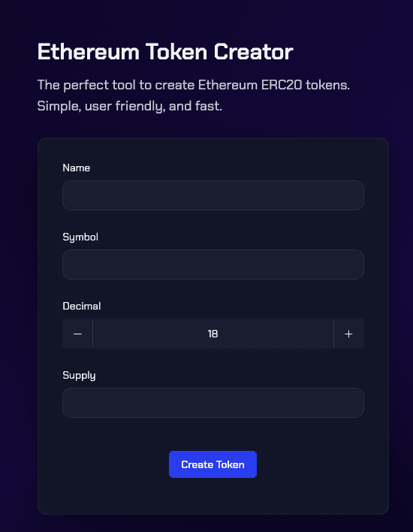Focus the Name input field
This screenshot has width=413, height=532.
pos(213,195)
